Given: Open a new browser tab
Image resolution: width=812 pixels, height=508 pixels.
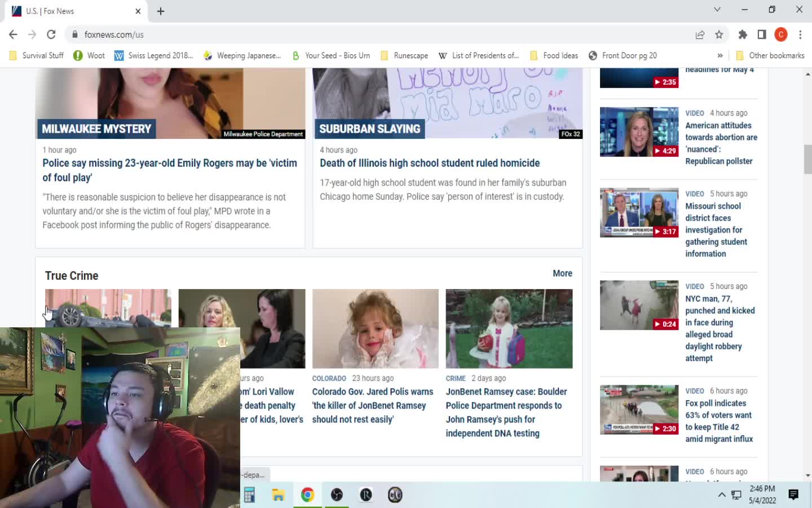Looking at the screenshot, I should click(161, 11).
